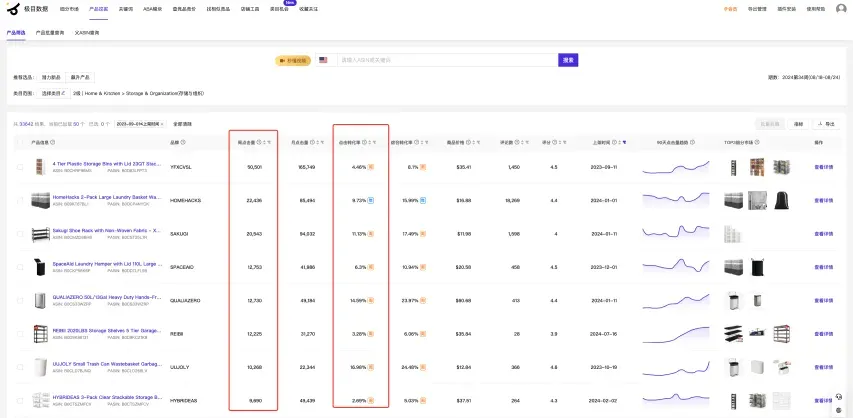Image resolution: width=853 pixels, height=418 pixels.
Task: Sort by 综合转化率 using its sort arrows
Action: click(x=422, y=143)
